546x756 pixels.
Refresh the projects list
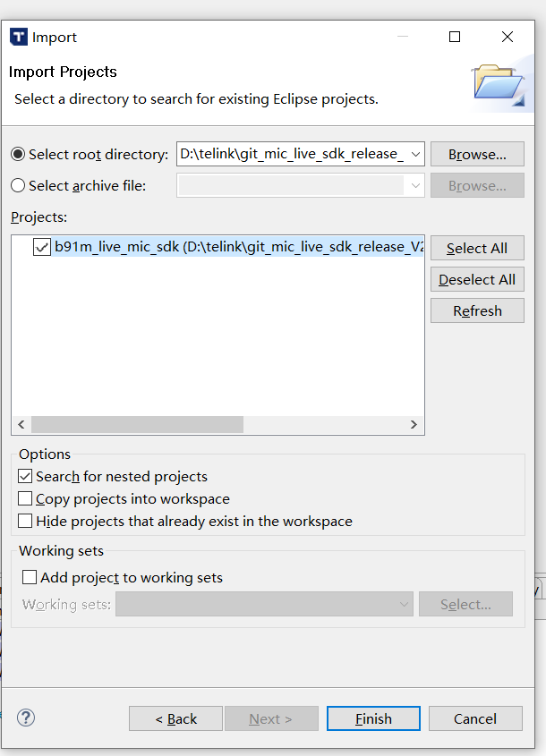click(x=477, y=310)
